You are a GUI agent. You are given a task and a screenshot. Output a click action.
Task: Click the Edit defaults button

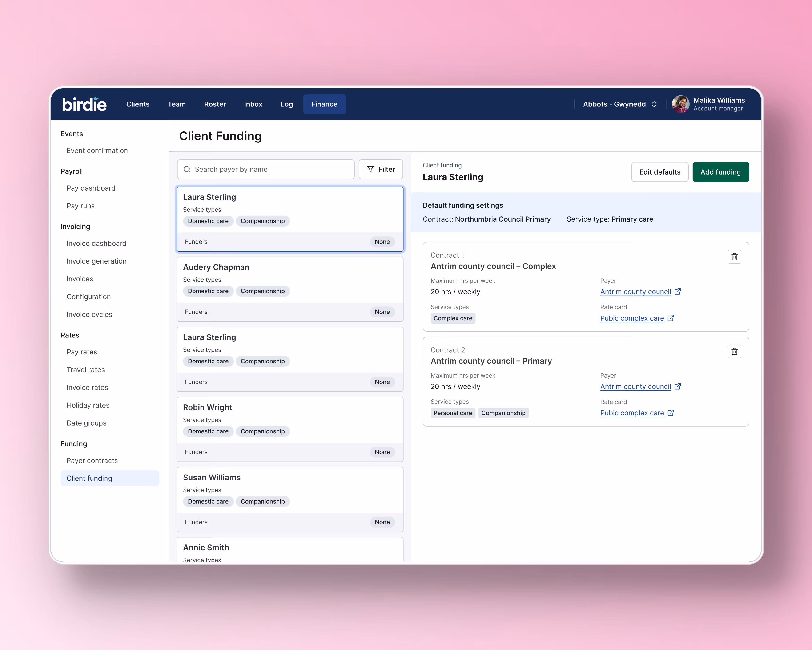pyautogui.click(x=659, y=172)
